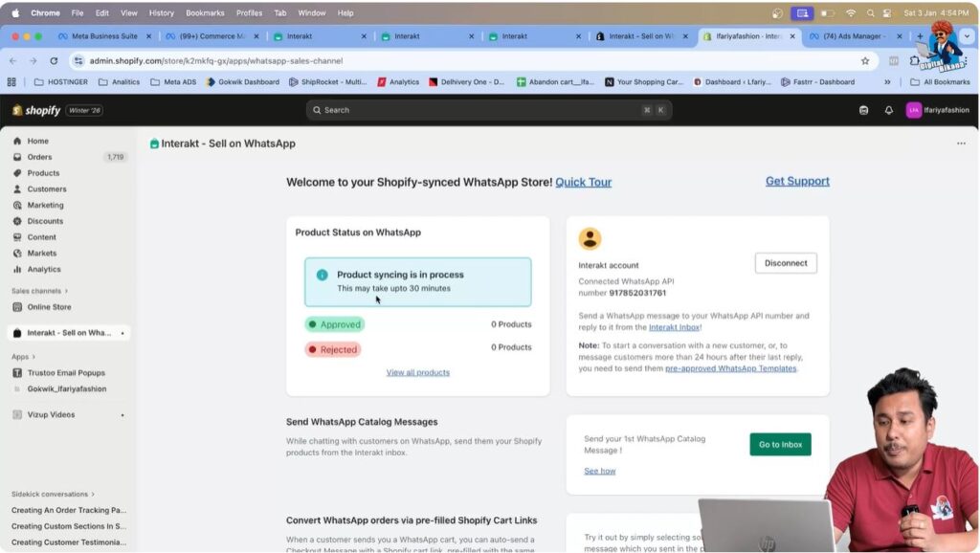Open the Sidekick assistant icon in the top bar
Screen dimensions: 980x553
pos(864,110)
